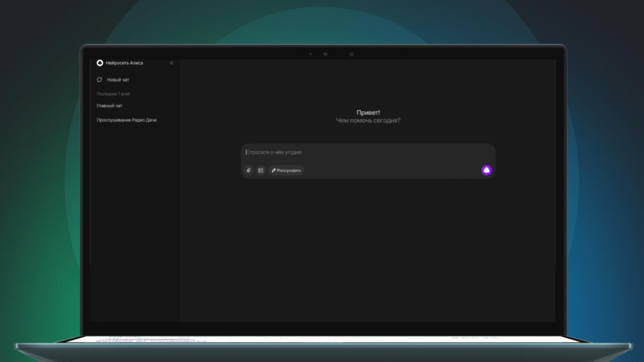Click the image generation icon beside the paperclip
The image size is (644, 362).
pos(260,170)
